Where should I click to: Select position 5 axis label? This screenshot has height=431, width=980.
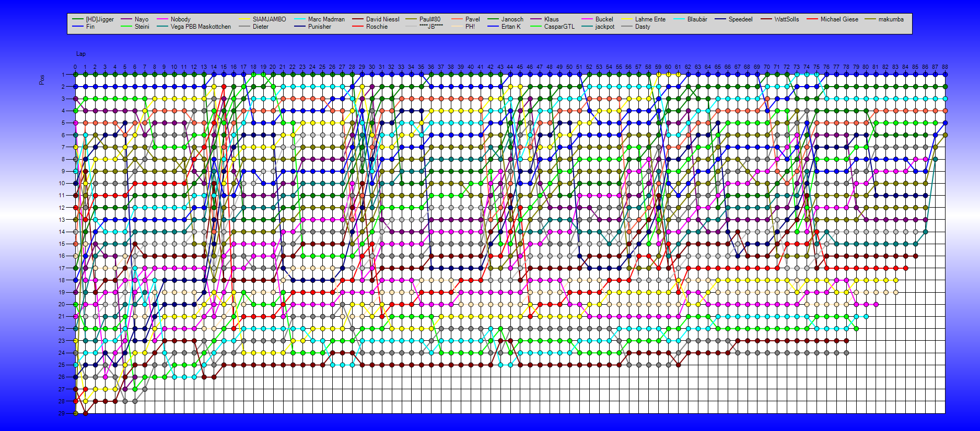click(63, 123)
